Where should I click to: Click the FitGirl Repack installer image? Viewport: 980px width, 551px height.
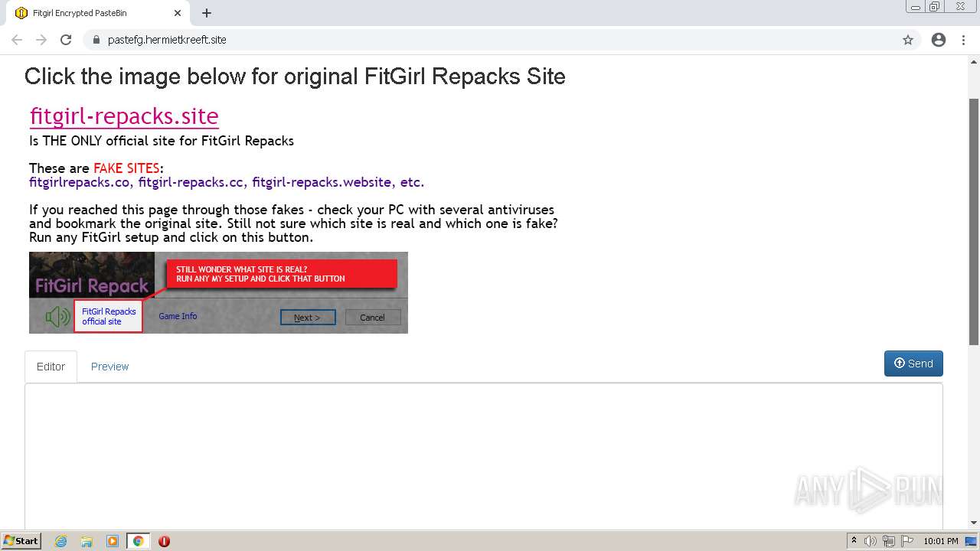pos(218,292)
